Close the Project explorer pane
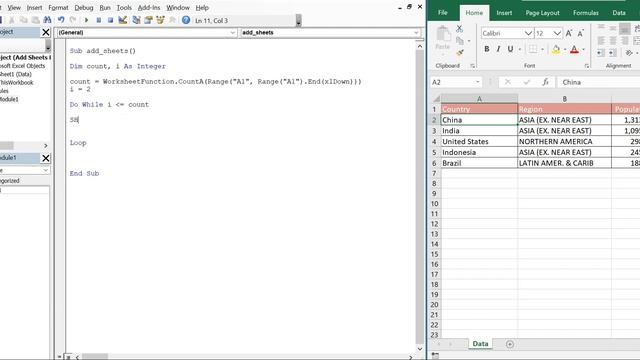The image size is (640, 360). [x=46, y=32]
